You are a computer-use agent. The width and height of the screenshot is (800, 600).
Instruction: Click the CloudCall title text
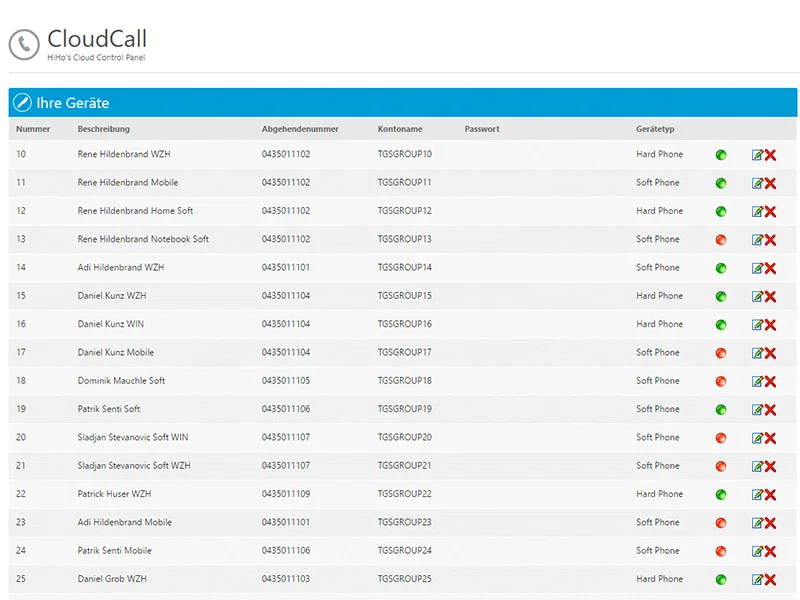pyautogui.click(x=97, y=39)
